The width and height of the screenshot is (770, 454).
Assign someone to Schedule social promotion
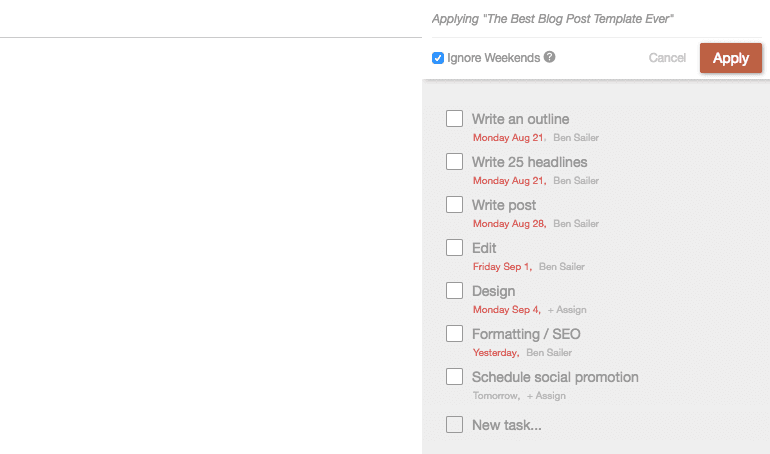(546, 396)
